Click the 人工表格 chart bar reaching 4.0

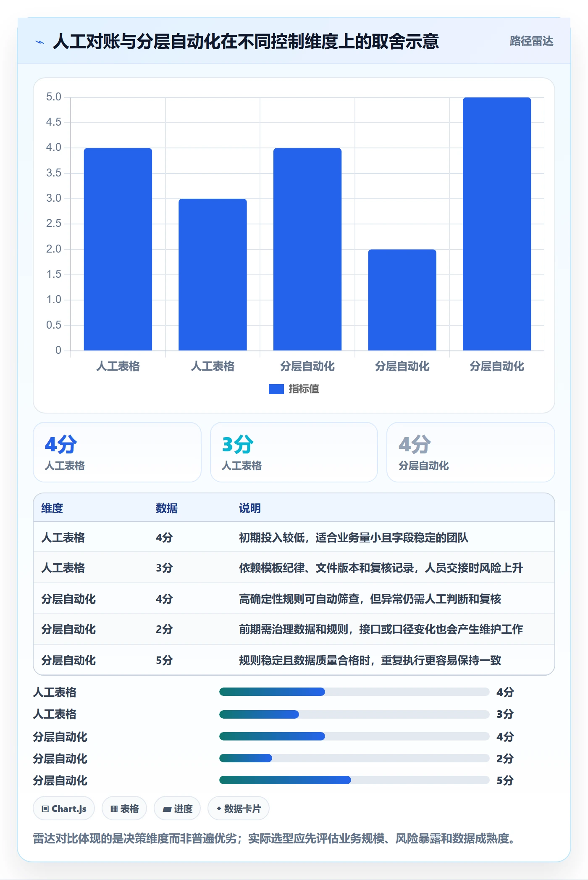(x=118, y=249)
